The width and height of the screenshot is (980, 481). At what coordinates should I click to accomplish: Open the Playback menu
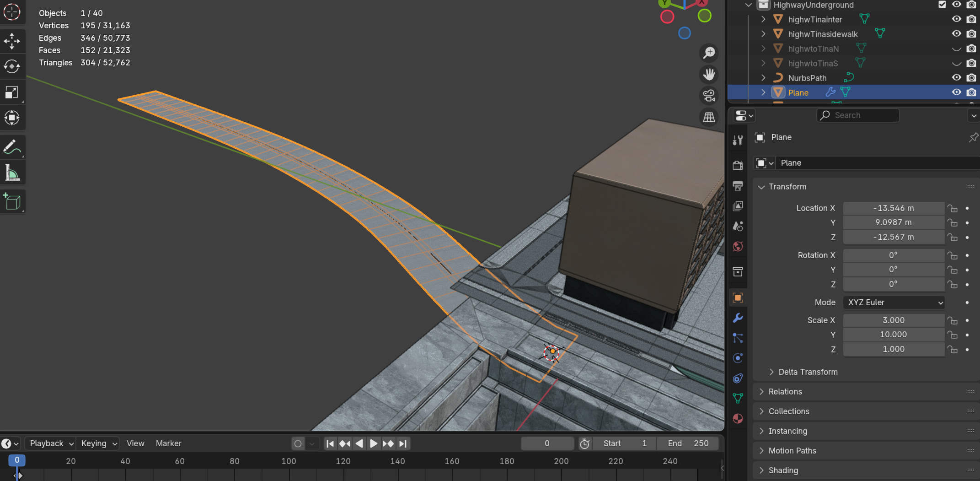(50, 443)
